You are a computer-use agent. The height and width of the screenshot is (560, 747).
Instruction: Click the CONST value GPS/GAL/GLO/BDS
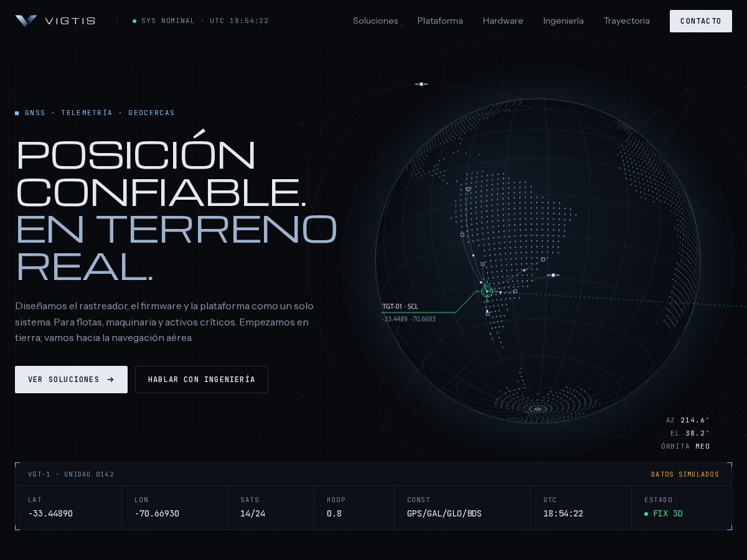(444, 514)
